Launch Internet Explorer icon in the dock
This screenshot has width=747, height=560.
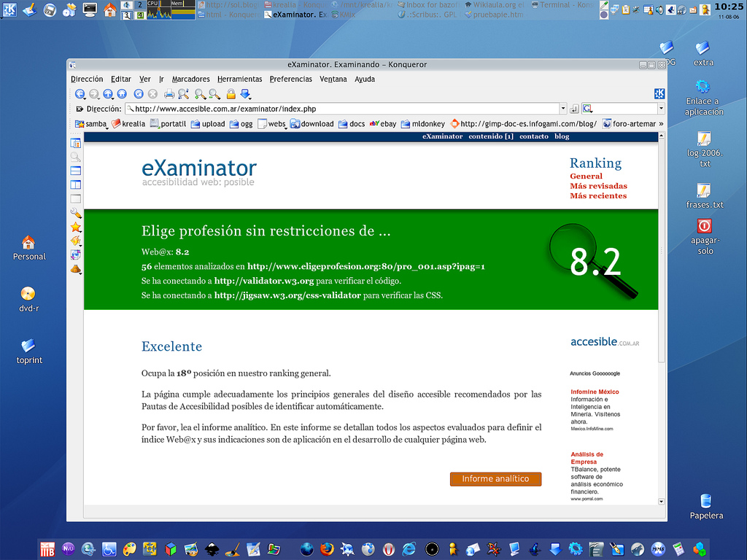pyautogui.click(x=409, y=549)
